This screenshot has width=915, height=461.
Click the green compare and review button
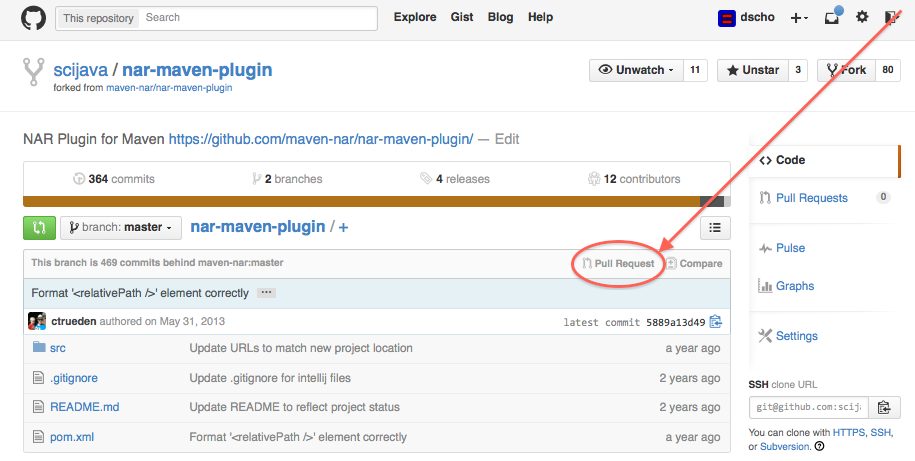(39, 228)
